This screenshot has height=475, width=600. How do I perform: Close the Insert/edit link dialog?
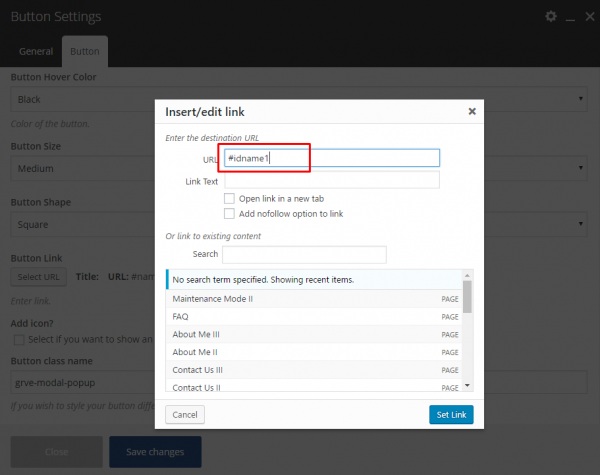pos(472,112)
